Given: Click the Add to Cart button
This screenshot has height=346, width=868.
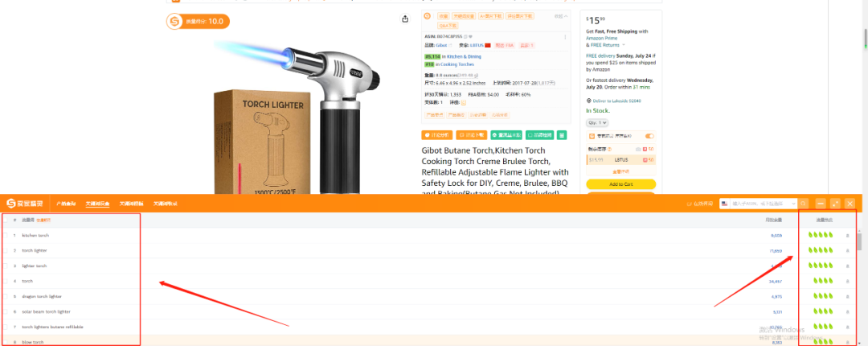Looking at the screenshot, I should click(620, 184).
